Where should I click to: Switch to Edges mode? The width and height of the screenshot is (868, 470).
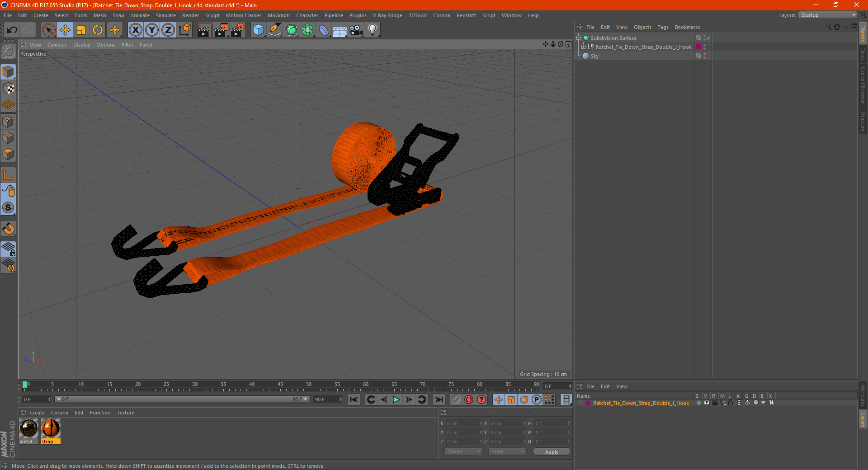8,138
